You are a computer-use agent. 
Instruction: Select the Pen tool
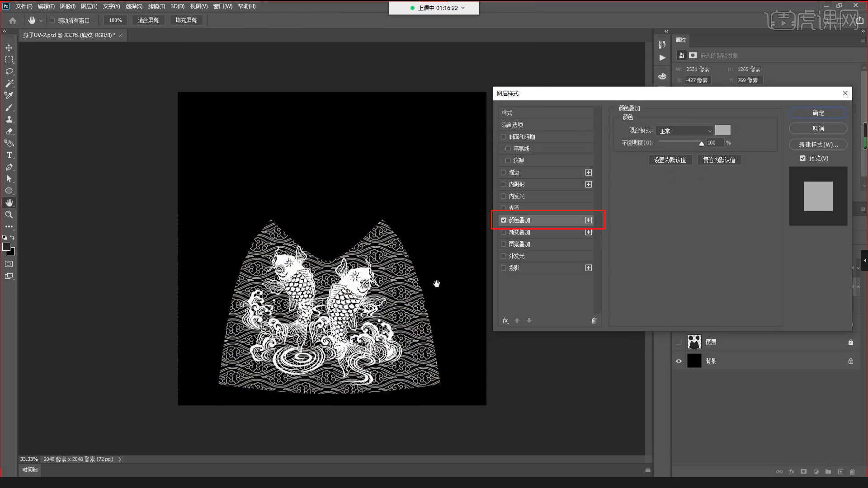pyautogui.click(x=9, y=167)
